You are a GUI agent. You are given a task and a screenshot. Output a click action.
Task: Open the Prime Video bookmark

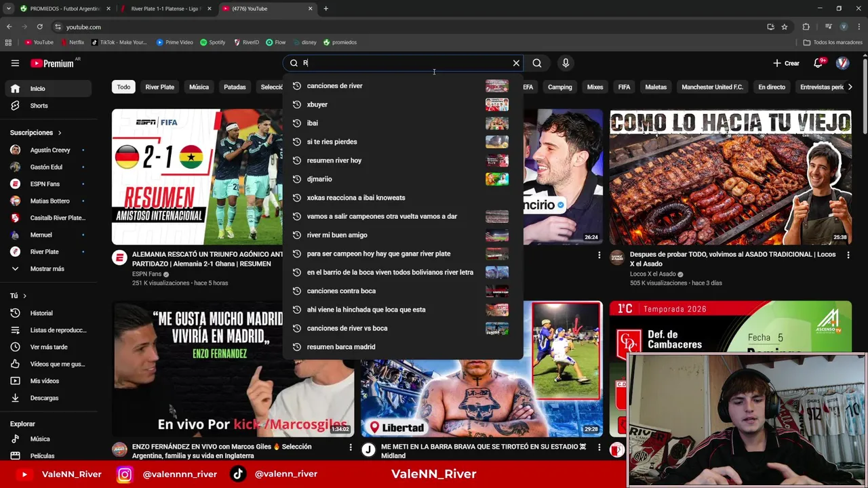click(175, 42)
